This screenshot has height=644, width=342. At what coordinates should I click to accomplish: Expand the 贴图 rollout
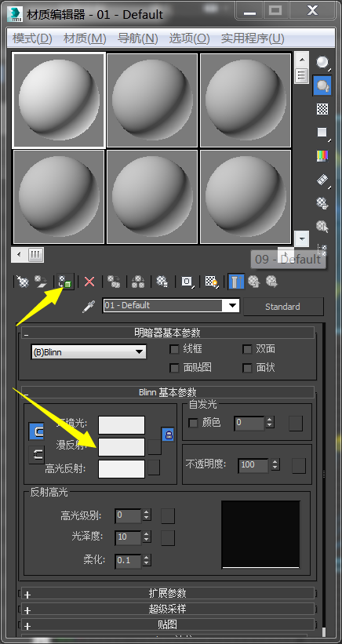click(168, 624)
